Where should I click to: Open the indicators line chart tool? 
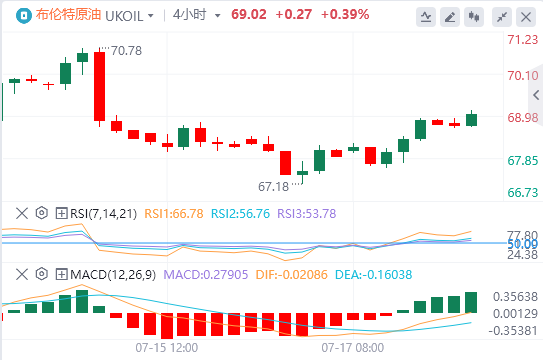426,17
